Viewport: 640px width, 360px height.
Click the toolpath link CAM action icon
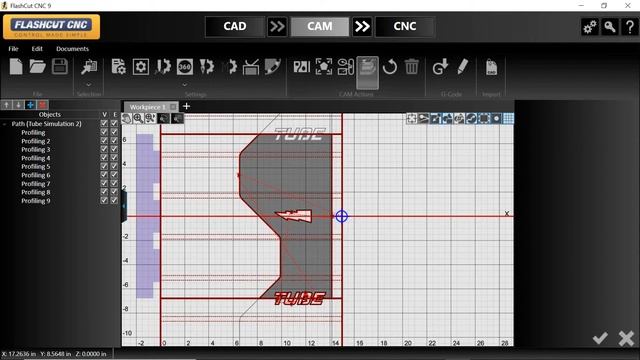point(346,67)
